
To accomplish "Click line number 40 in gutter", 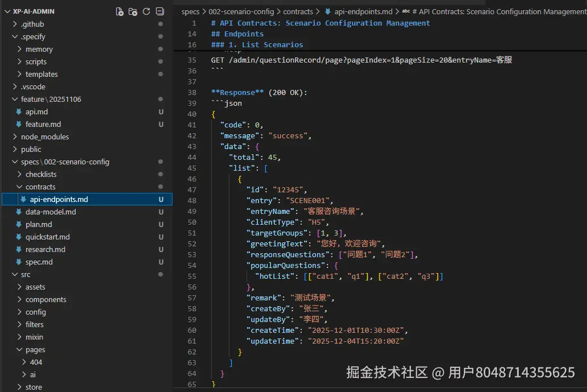I will (192, 114).
